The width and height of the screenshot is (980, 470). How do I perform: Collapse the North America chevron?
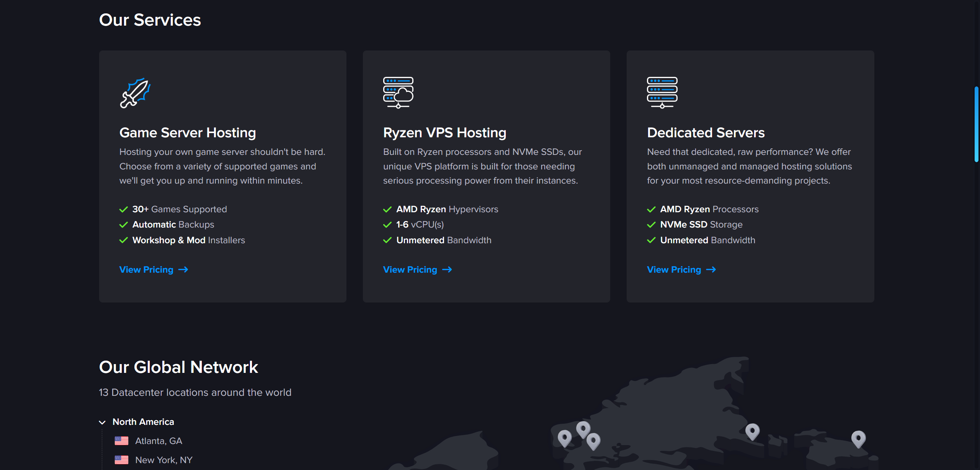pos(102,422)
